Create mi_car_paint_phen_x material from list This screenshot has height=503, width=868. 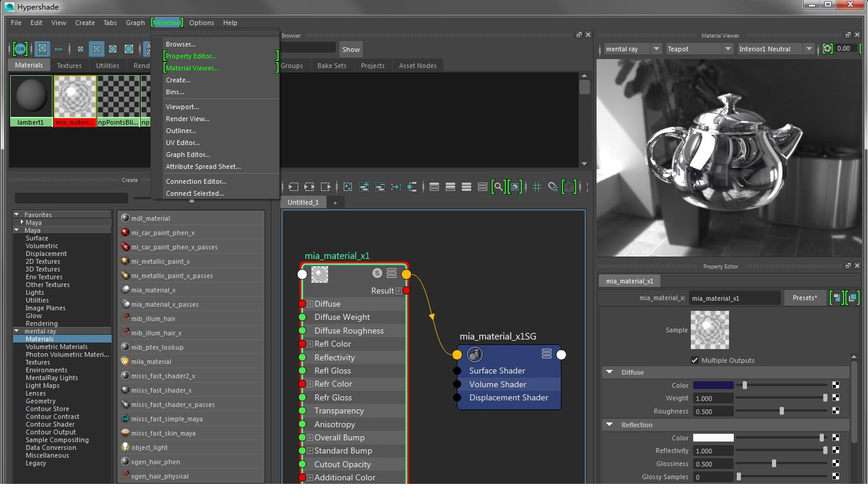tap(191, 233)
